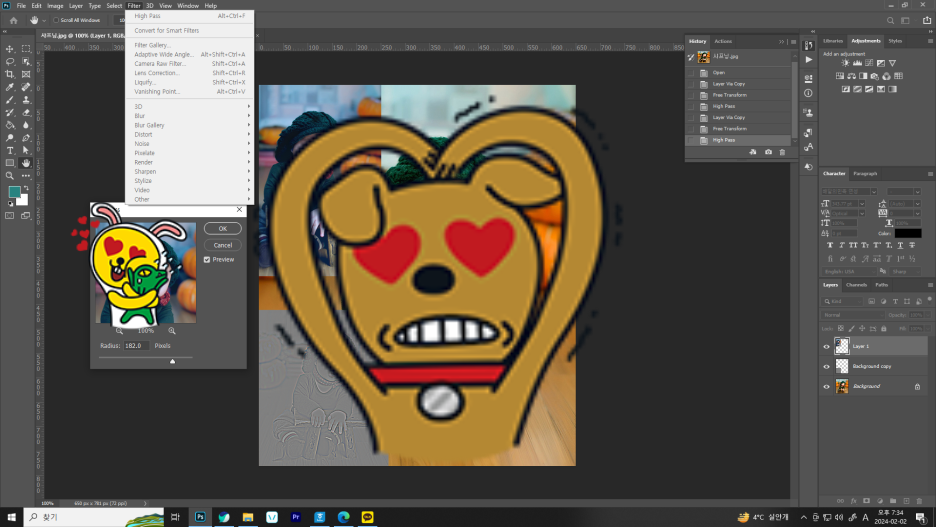Screen dimensions: 936x527
Task: Toggle Strikethrough in Character panel
Action: tap(912, 245)
